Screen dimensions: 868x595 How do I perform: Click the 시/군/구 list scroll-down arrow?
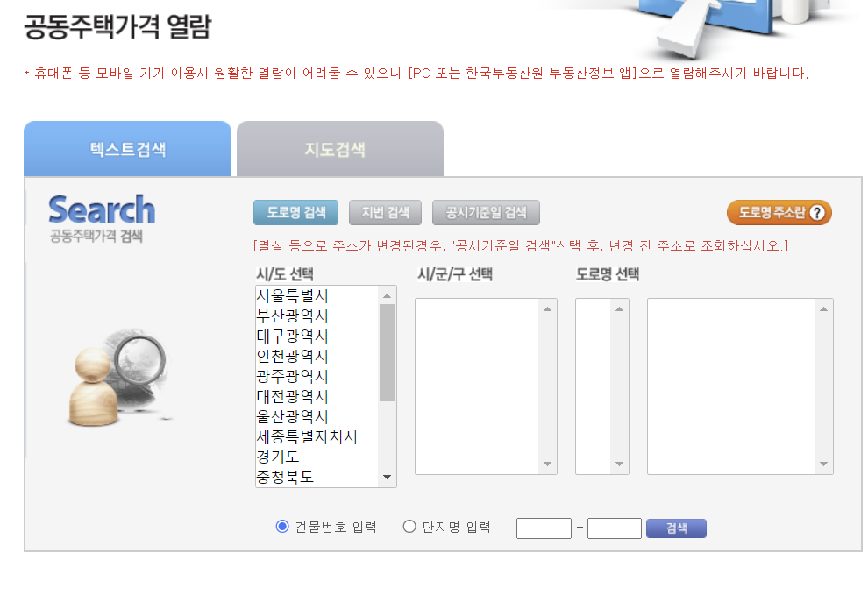tap(547, 464)
